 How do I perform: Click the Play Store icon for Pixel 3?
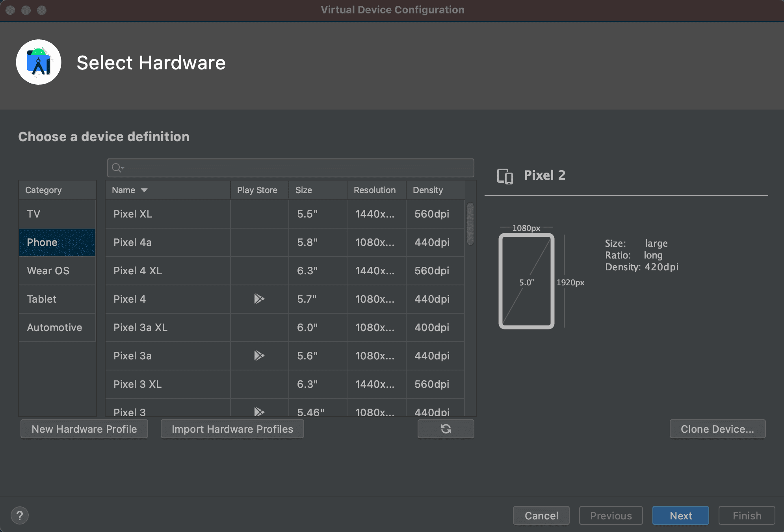[259, 411]
